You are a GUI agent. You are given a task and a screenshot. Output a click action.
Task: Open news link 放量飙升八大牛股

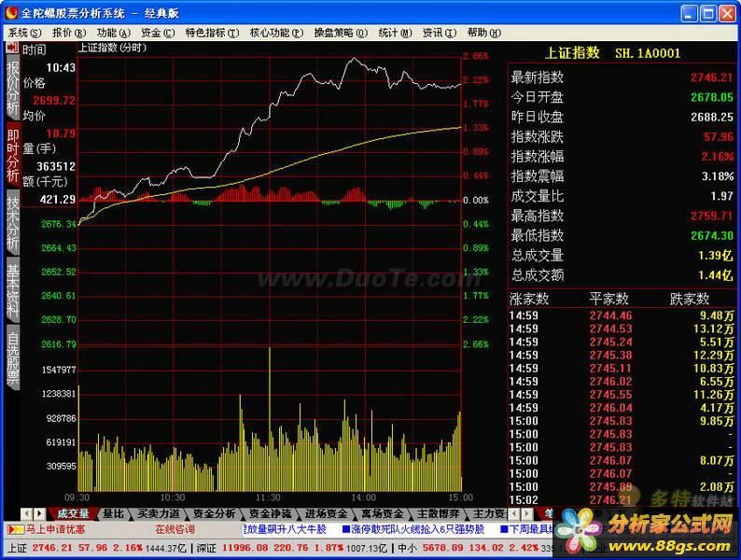(x=286, y=530)
